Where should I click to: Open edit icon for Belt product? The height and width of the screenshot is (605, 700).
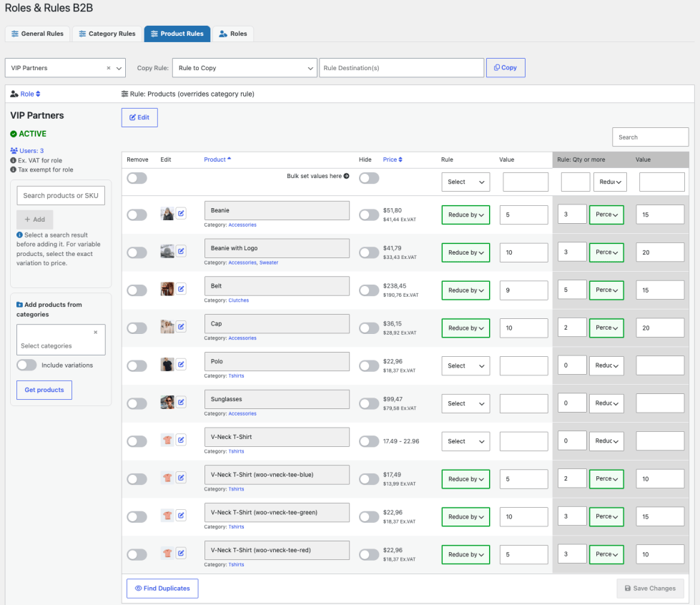coord(181,289)
